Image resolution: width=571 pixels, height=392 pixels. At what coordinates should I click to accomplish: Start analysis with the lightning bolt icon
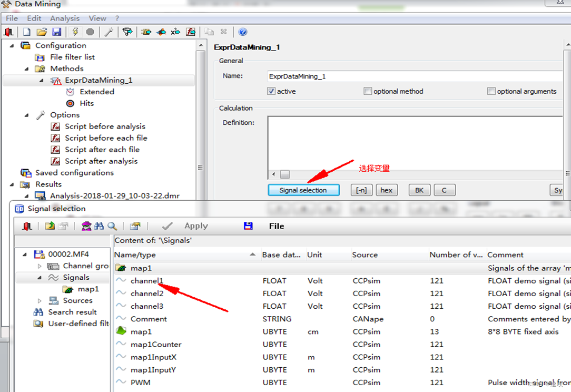[75, 32]
